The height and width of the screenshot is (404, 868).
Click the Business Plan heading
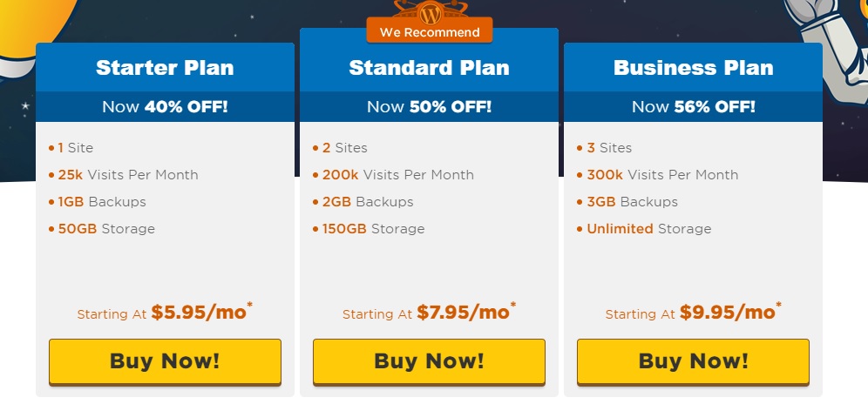point(693,68)
